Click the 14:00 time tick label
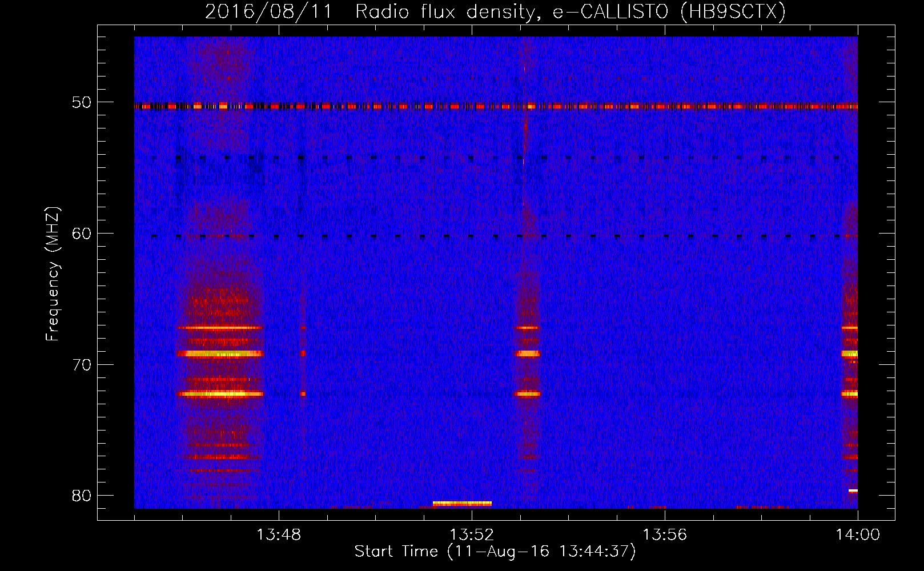Image resolution: width=924 pixels, height=571 pixels. point(858,535)
